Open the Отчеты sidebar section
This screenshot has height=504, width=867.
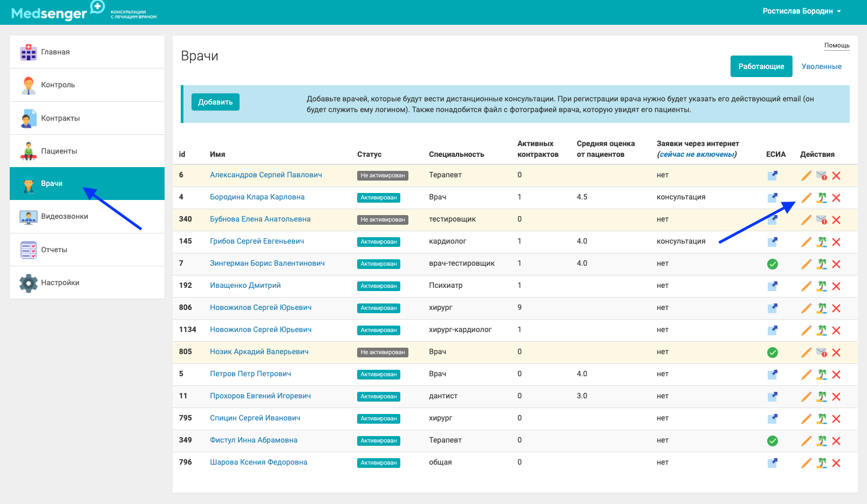click(54, 250)
